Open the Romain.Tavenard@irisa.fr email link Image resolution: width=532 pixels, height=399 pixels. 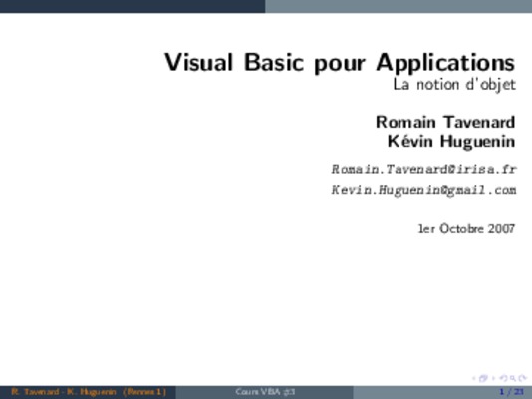tap(423, 169)
